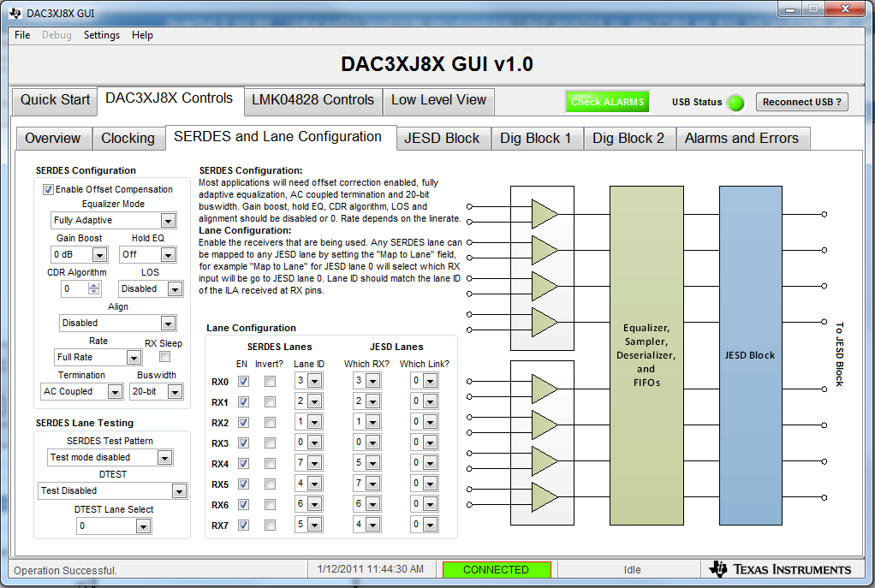
Task: Open the Alarms and Errors sub-tab
Action: pos(741,139)
